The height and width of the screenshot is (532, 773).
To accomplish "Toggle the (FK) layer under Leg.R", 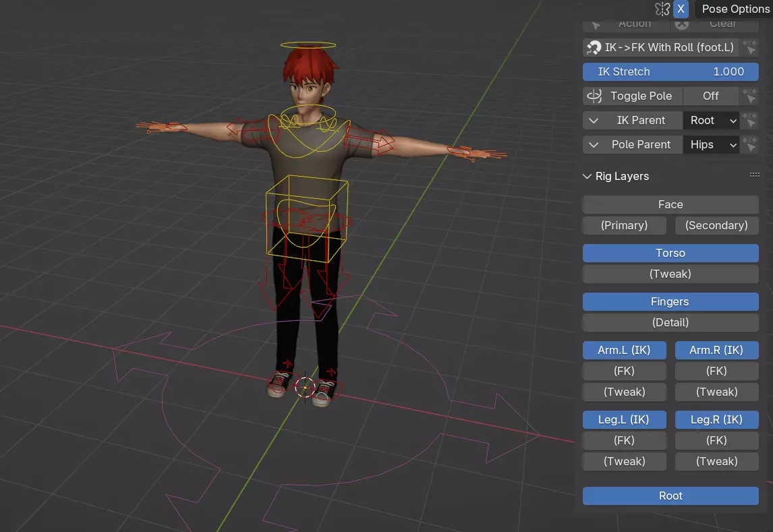I will 716,440.
